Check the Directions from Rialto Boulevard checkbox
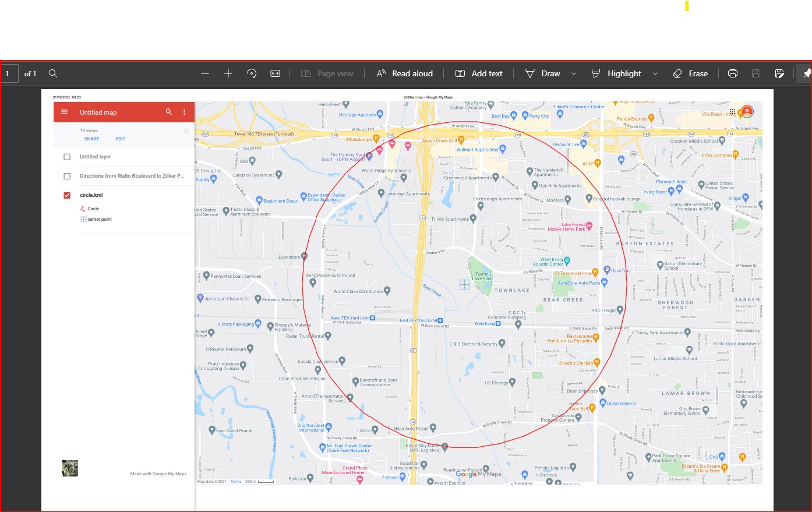This screenshot has height=512, width=812. coord(67,176)
